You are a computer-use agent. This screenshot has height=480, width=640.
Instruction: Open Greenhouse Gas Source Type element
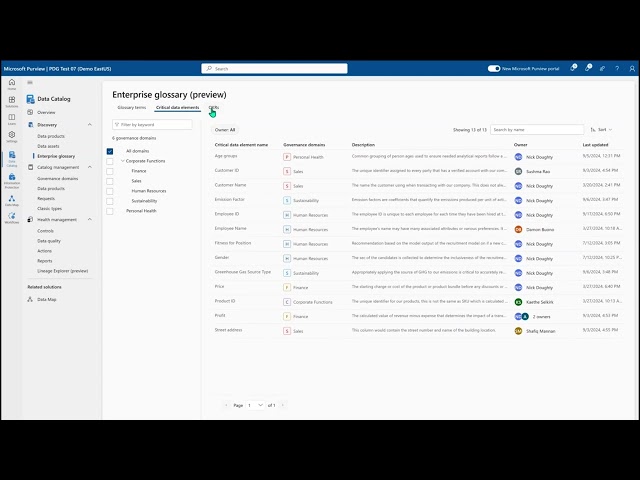pyautogui.click(x=243, y=272)
